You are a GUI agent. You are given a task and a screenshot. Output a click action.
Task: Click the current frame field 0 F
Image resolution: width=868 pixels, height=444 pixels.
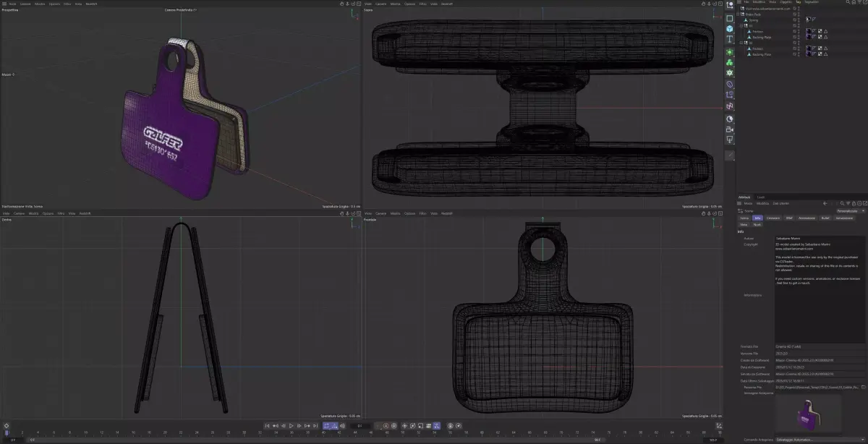[360, 426]
